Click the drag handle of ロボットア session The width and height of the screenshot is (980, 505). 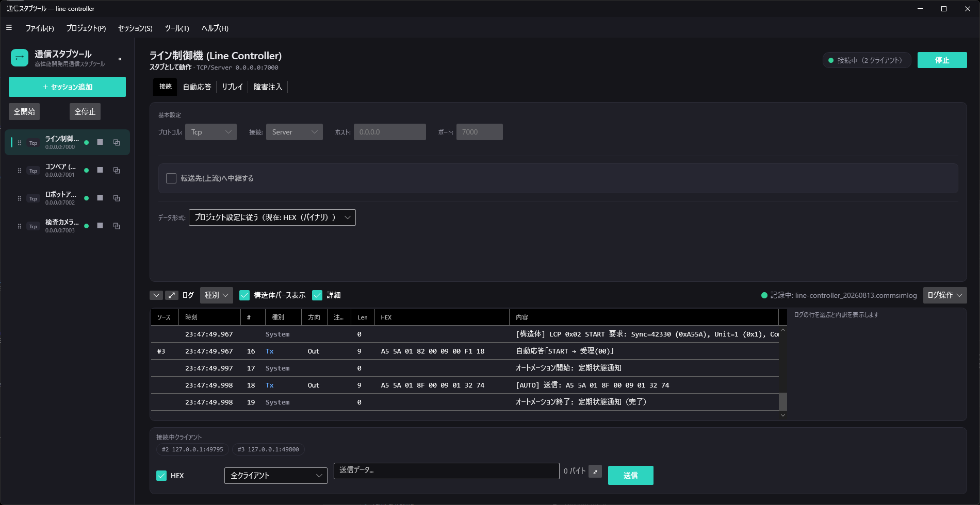click(x=20, y=198)
